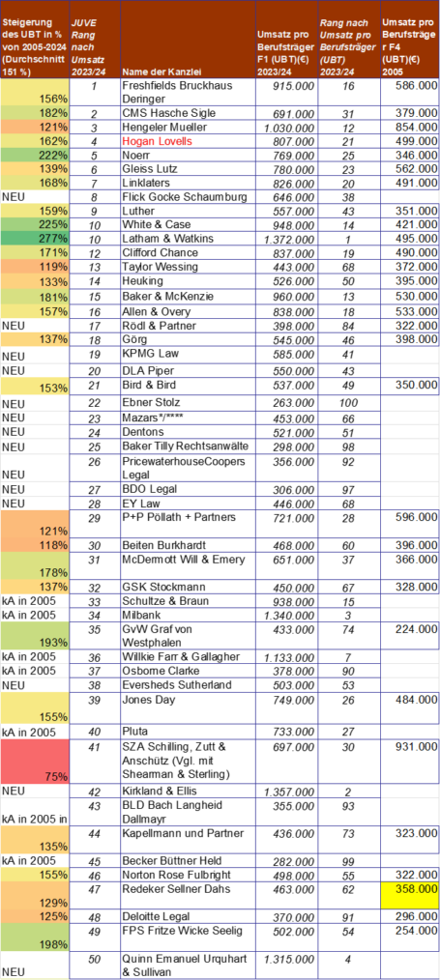
Task: Select the 'JUVE Rang nach Umsatz 2023/24' header
Action: point(94,39)
